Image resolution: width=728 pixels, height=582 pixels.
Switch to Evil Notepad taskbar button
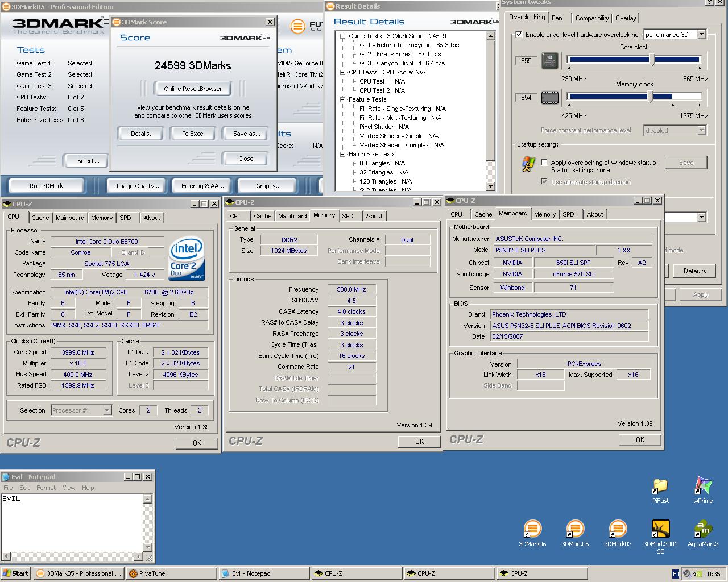click(264, 573)
